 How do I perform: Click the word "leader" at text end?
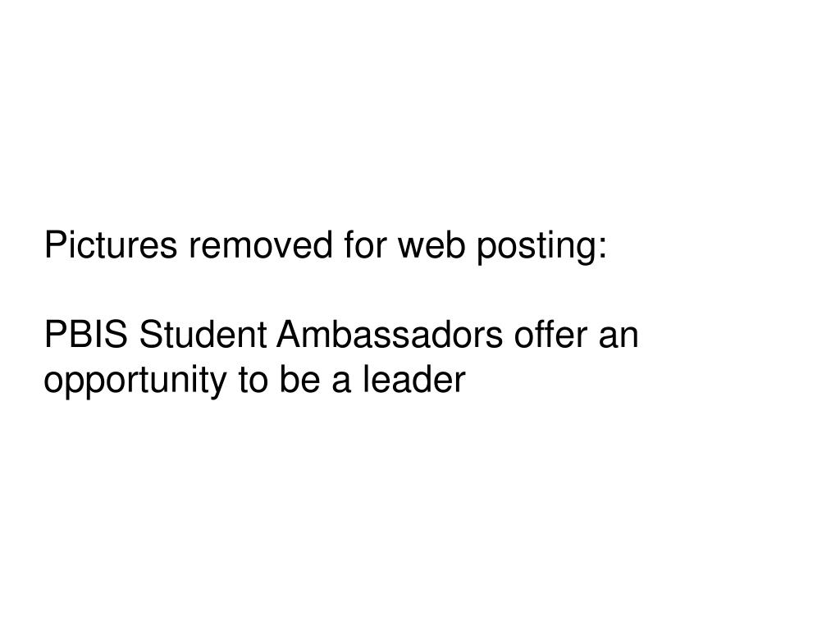coord(413,381)
